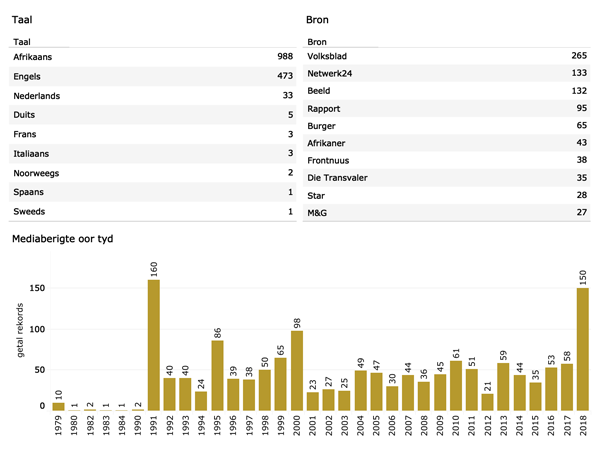Click the Nederlands row with 33 records

150,95
